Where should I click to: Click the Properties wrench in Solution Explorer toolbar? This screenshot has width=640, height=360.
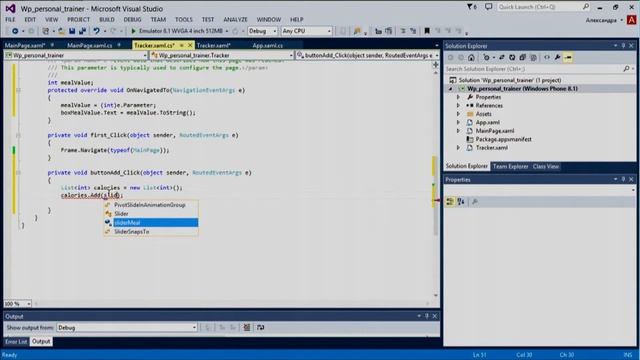click(558, 58)
